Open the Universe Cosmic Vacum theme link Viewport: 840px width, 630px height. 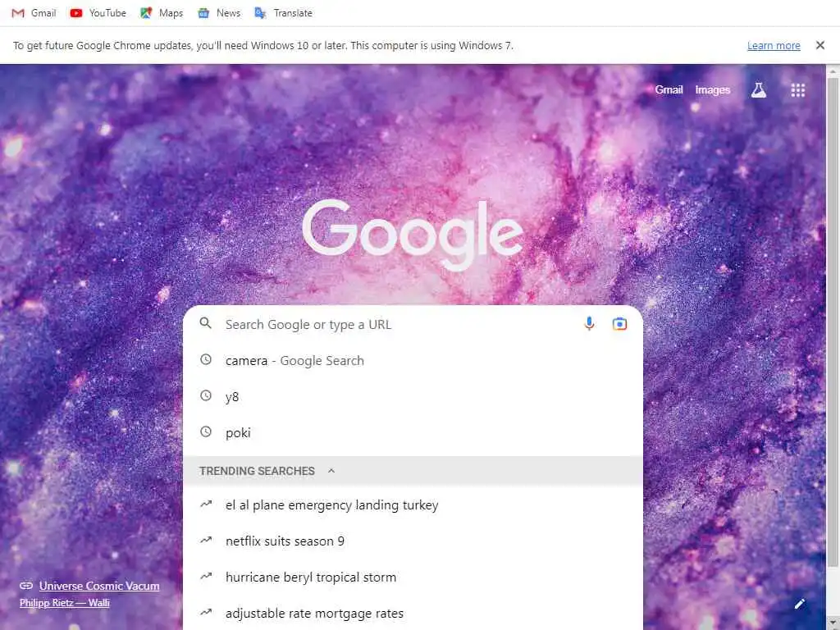(x=99, y=586)
